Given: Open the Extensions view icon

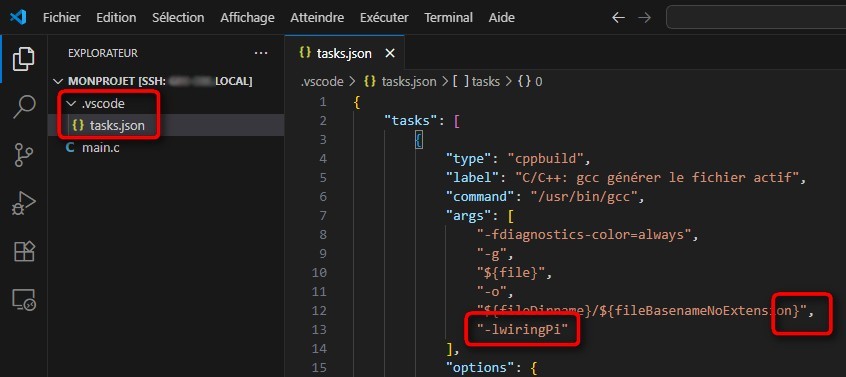Looking at the screenshot, I should (x=24, y=251).
